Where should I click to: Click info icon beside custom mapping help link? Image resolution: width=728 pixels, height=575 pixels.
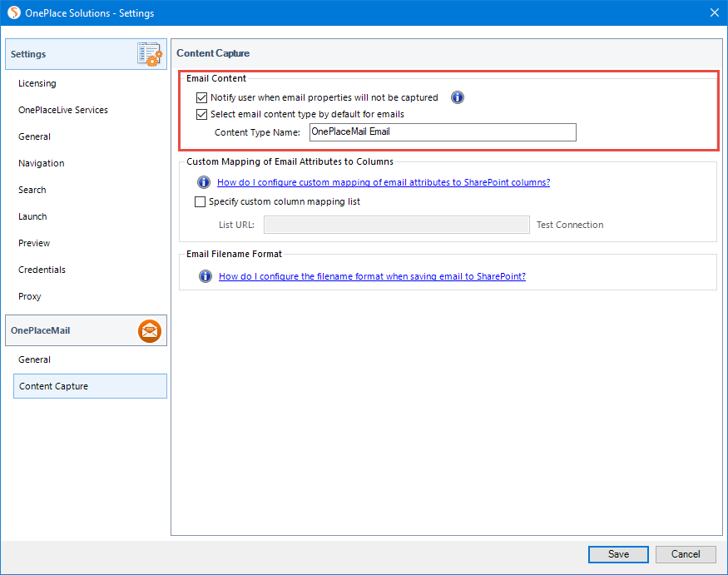tap(204, 182)
